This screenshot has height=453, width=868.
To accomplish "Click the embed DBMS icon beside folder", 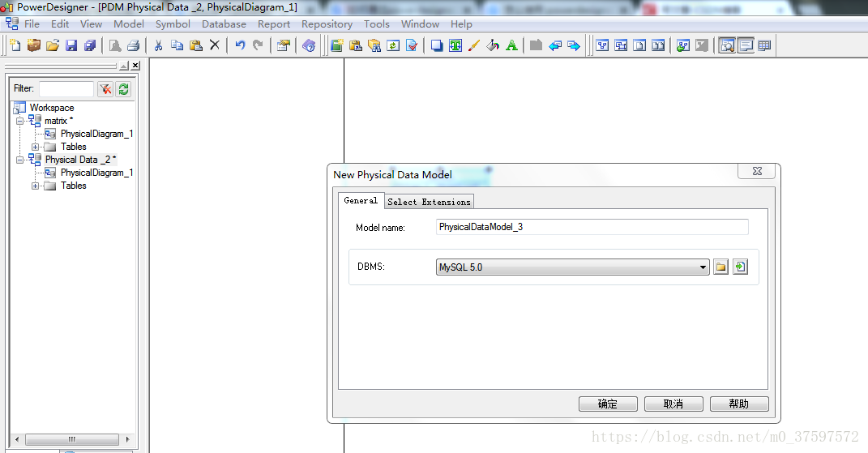I will [x=740, y=267].
